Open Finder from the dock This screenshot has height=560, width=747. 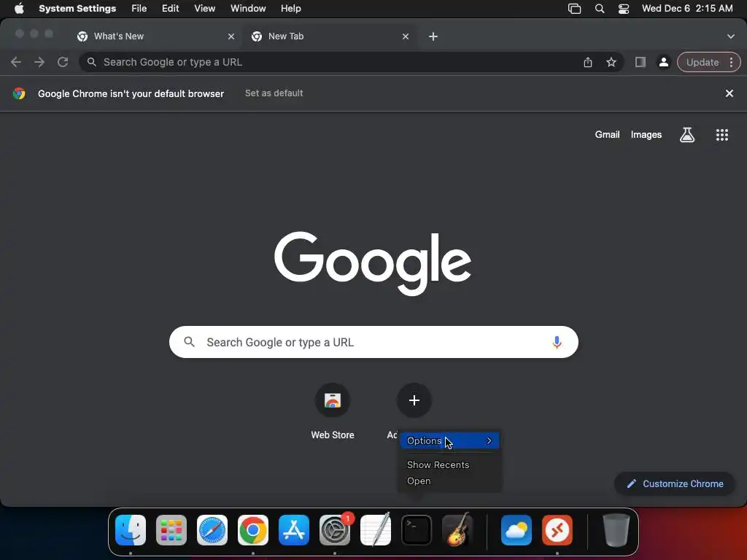point(131,530)
